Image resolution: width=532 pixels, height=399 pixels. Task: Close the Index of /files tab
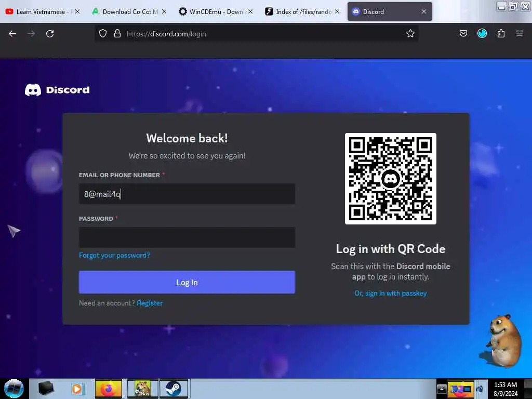click(337, 11)
